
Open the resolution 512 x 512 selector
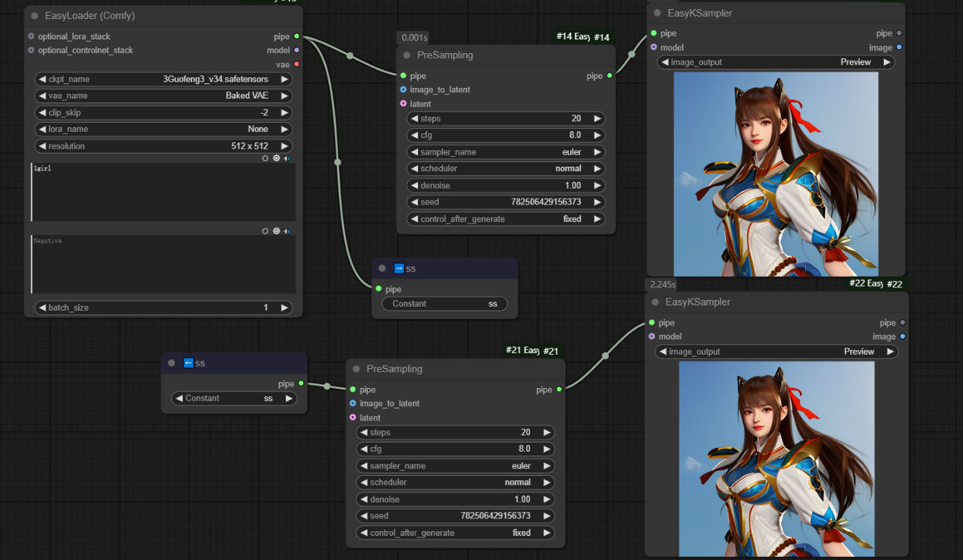(163, 145)
